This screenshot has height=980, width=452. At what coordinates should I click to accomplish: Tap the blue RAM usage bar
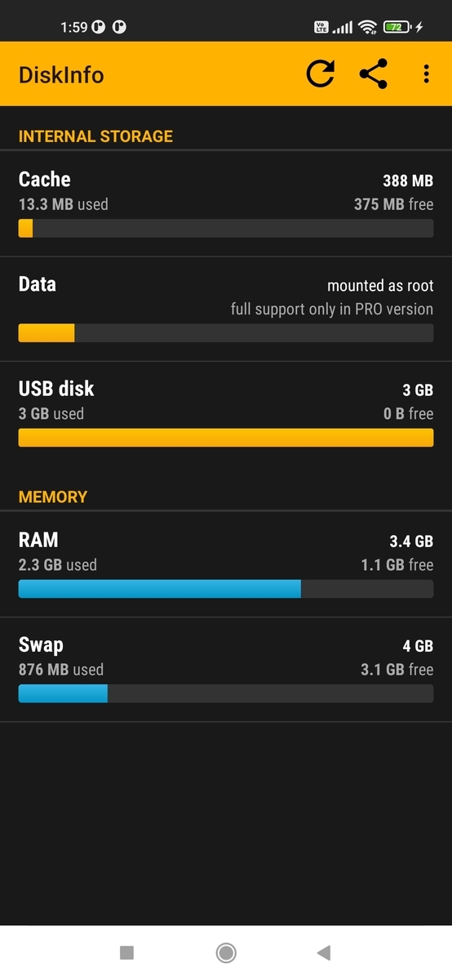coord(160,589)
